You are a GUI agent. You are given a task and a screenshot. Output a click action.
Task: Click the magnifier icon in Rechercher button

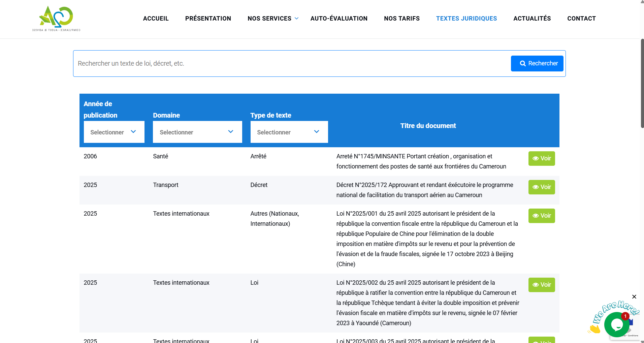(x=523, y=63)
